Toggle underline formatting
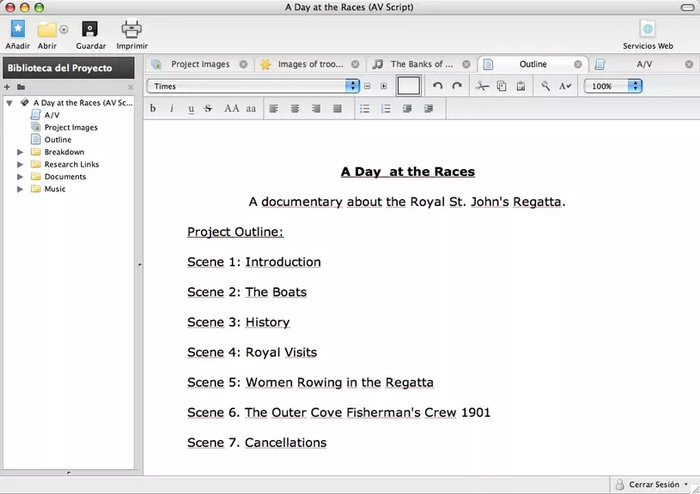The height and width of the screenshot is (494, 700). click(x=191, y=109)
